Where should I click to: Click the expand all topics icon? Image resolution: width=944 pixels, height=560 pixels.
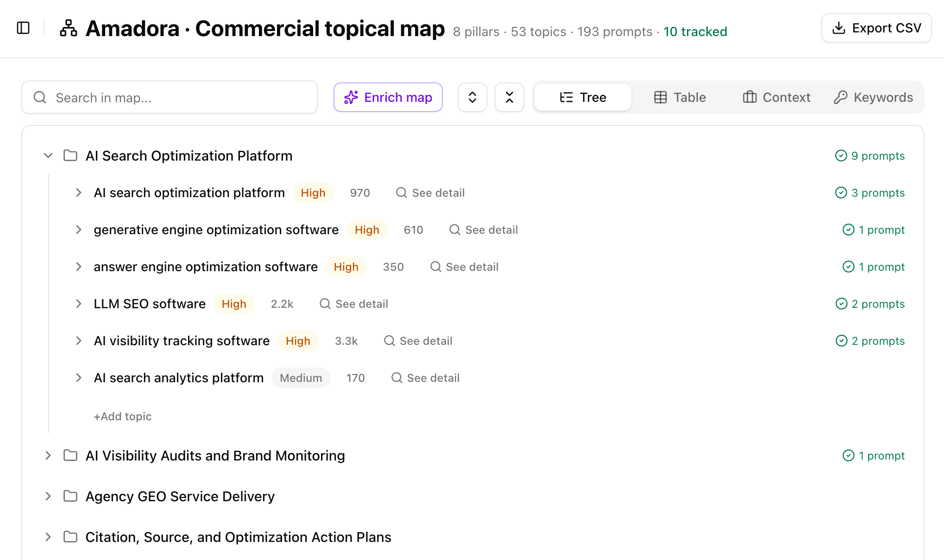point(472,97)
